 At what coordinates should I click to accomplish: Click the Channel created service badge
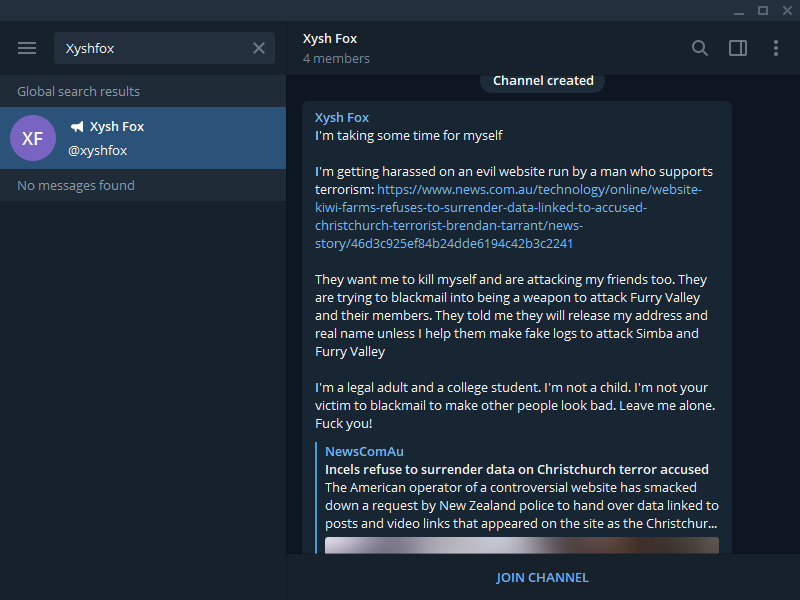point(543,81)
